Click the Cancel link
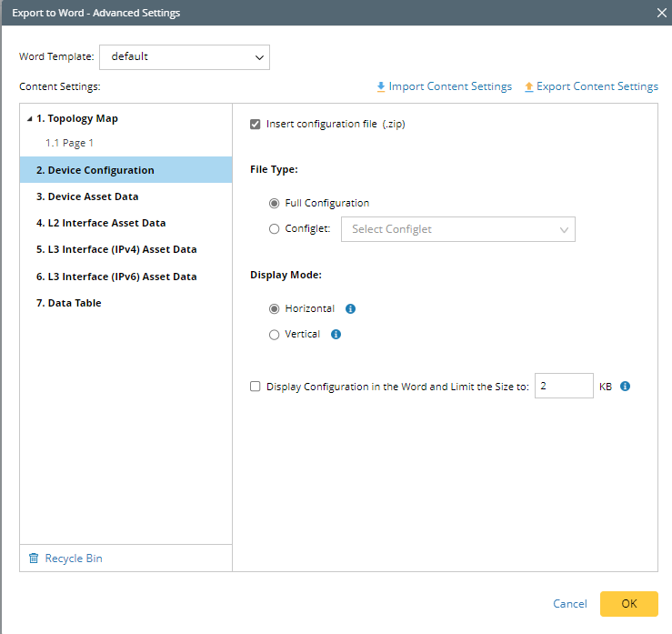The width and height of the screenshot is (672, 634). pos(570,604)
